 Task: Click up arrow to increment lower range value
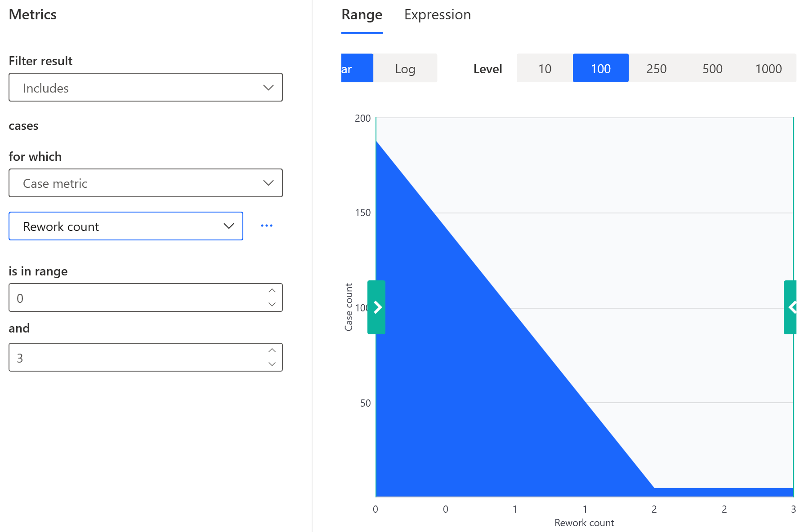pyautogui.click(x=272, y=291)
